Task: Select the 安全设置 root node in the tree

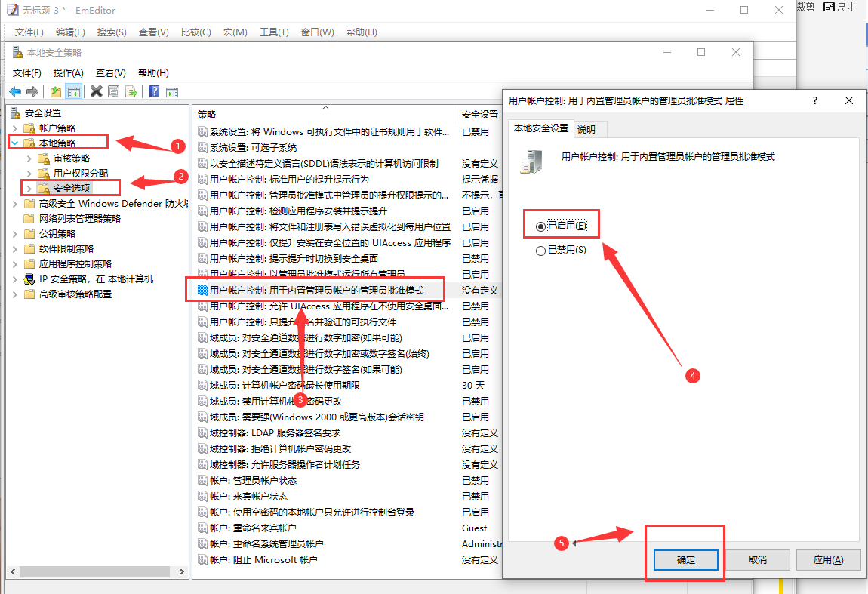Action: click(x=42, y=113)
